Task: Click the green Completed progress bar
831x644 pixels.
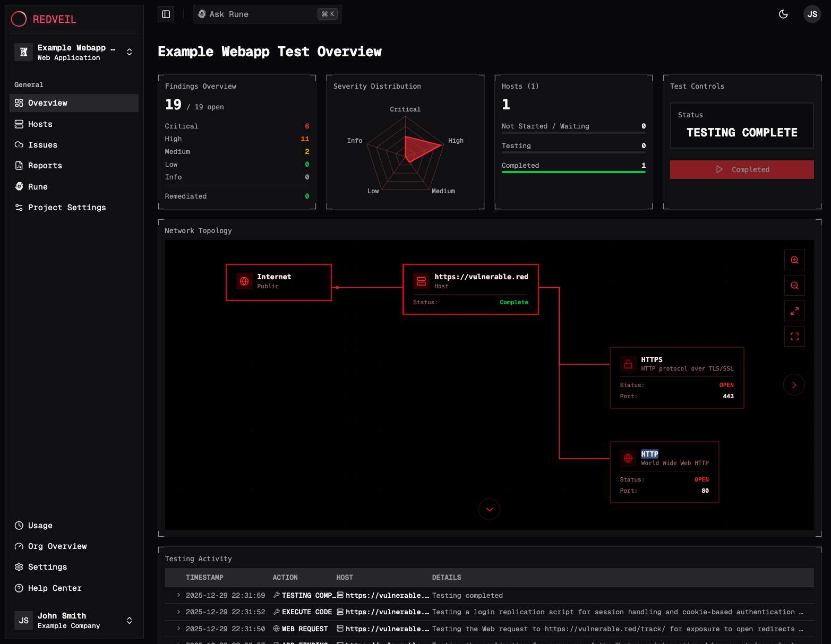Action: tap(573, 172)
